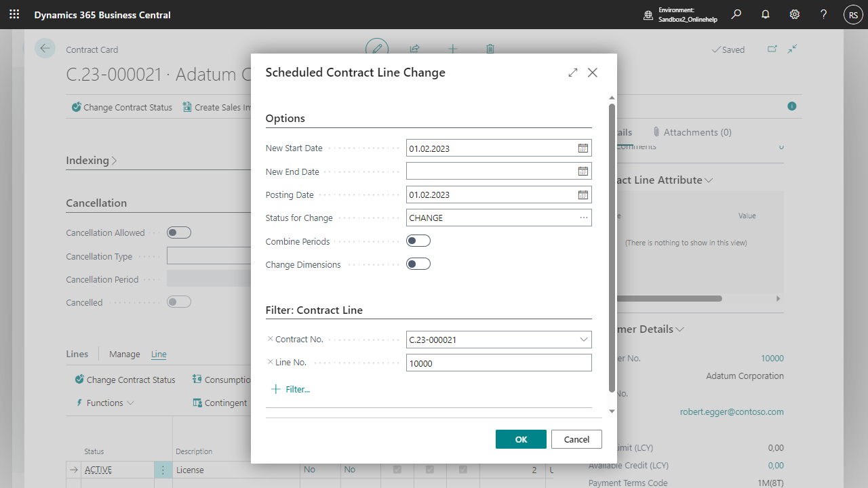Open calendar picker for New End Date
Screen dimensions: 868x488
click(583, 171)
